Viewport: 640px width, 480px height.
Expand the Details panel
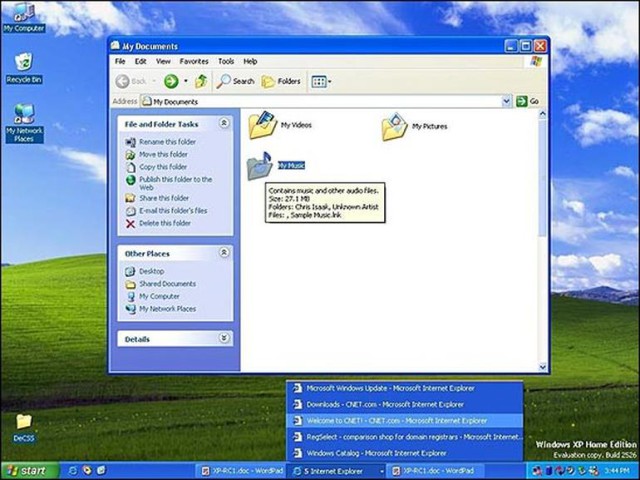[x=224, y=339]
